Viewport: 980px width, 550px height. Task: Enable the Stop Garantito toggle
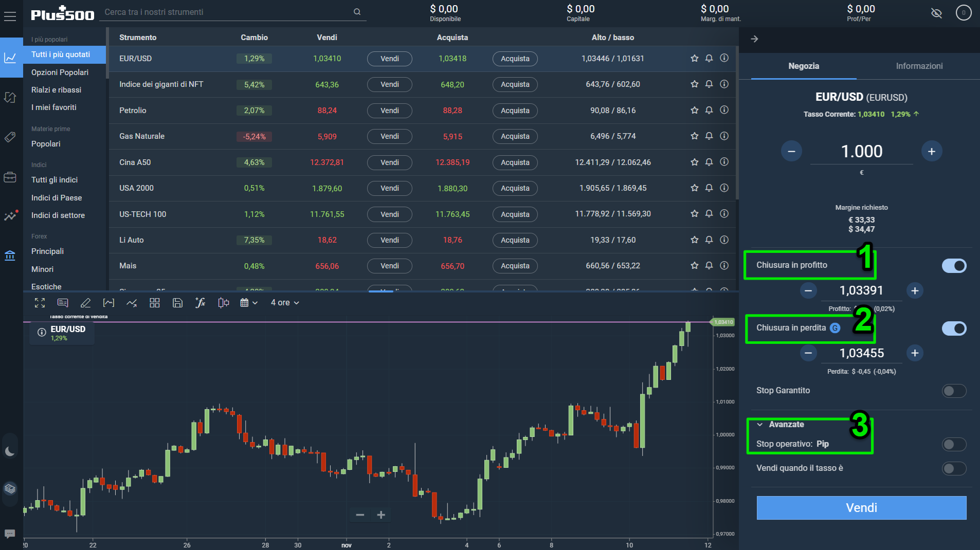pos(954,391)
